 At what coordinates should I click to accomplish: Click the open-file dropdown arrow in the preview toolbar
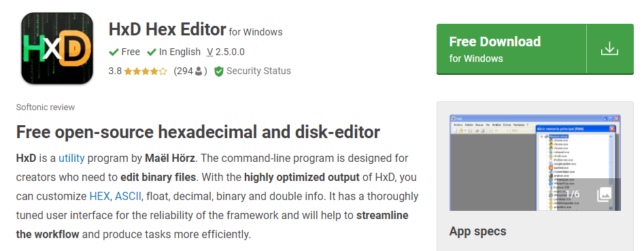(x=465, y=131)
